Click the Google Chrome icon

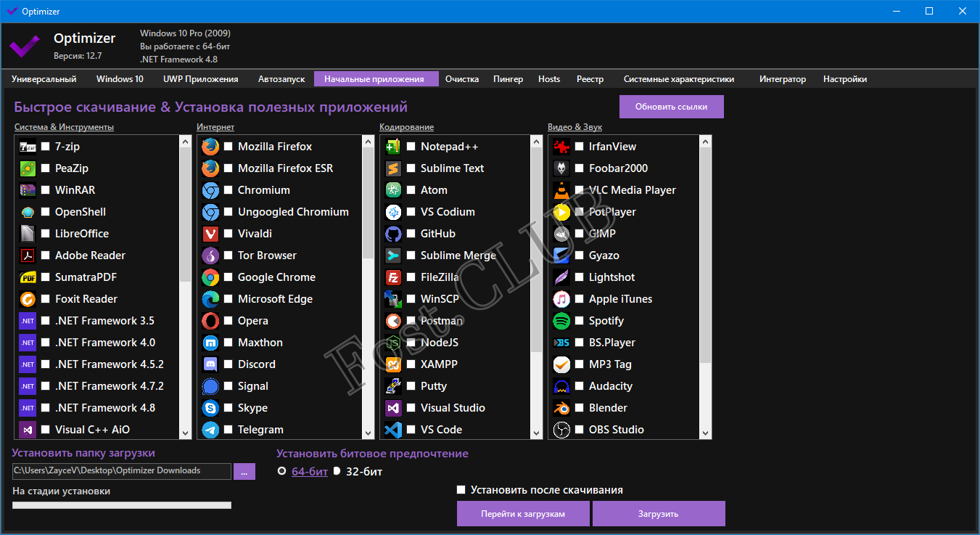(x=210, y=277)
